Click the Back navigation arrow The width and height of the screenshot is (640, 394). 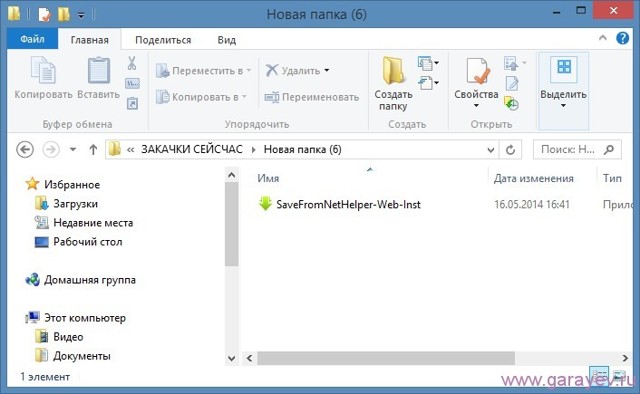pyautogui.click(x=25, y=149)
